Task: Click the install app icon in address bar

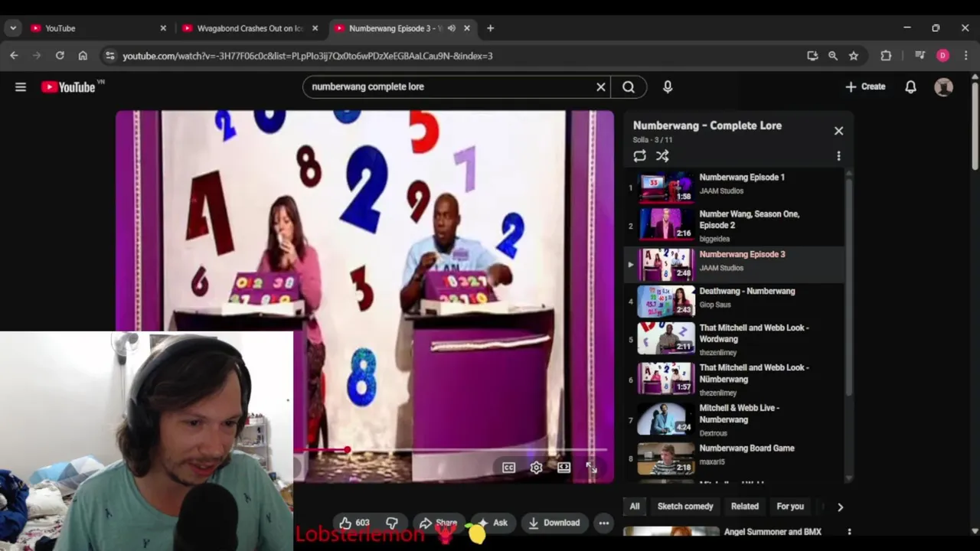Action: tap(812, 56)
